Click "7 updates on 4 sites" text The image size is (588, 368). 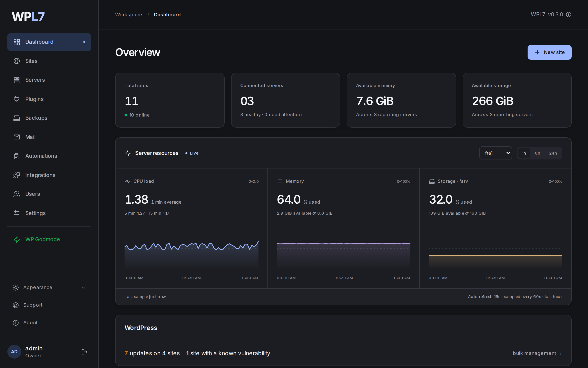pos(152,353)
